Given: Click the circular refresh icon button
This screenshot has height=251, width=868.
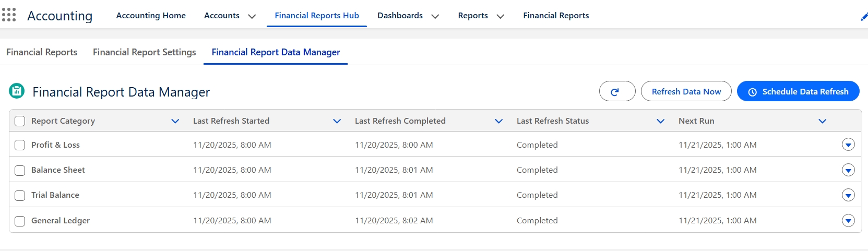Looking at the screenshot, I should (617, 91).
